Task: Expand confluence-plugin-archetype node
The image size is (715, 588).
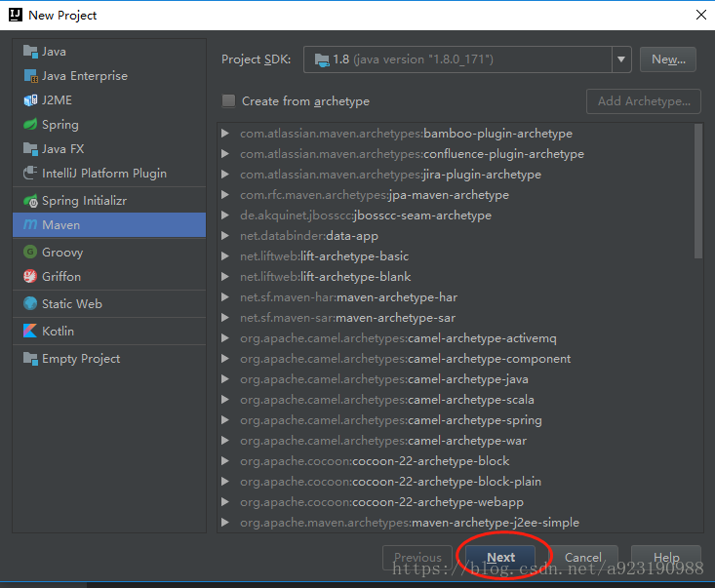Action: pyautogui.click(x=224, y=154)
